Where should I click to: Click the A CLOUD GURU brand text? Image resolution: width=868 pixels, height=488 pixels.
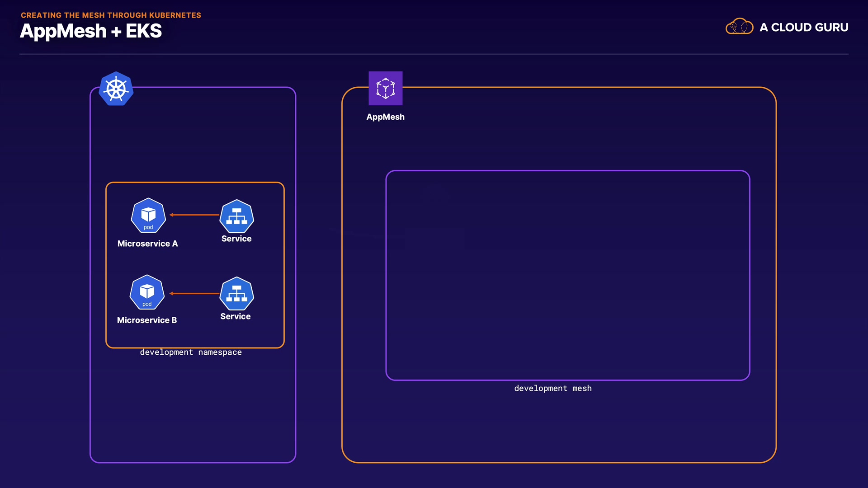coord(803,28)
